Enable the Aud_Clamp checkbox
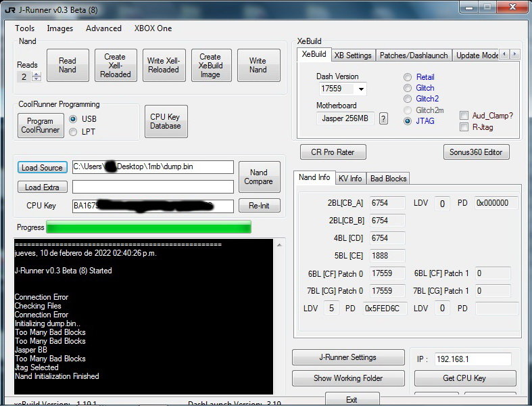Screen dimensions: 532x406 point(464,116)
